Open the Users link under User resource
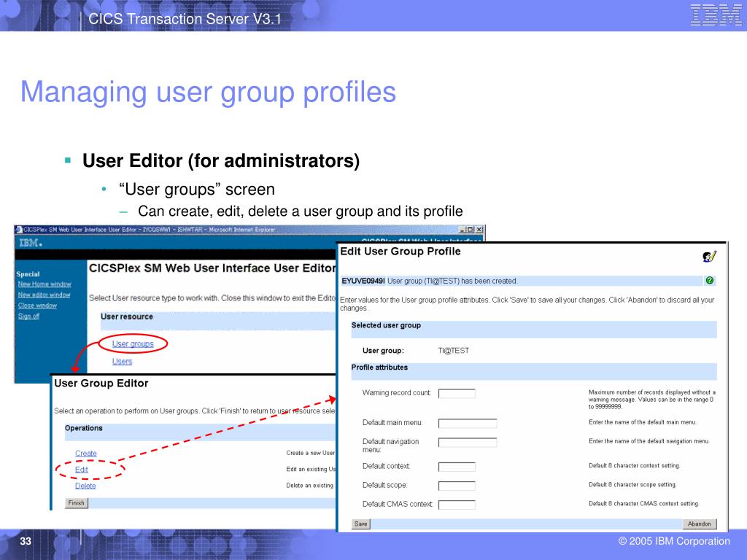The width and height of the screenshot is (747, 560). [x=122, y=361]
